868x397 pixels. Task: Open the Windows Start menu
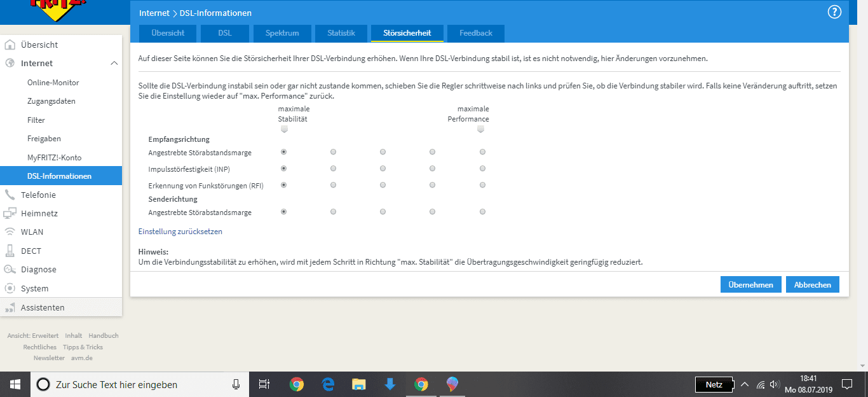coord(15,384)
